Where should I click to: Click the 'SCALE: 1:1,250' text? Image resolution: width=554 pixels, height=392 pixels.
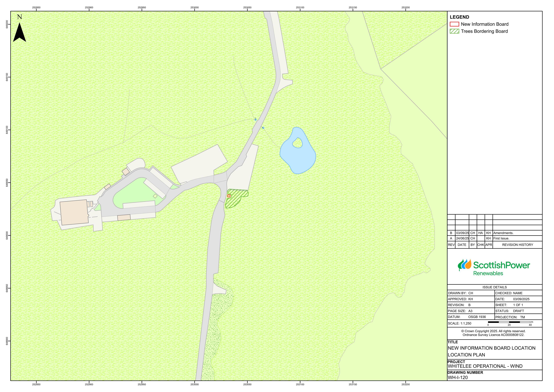tap(459, 323)
